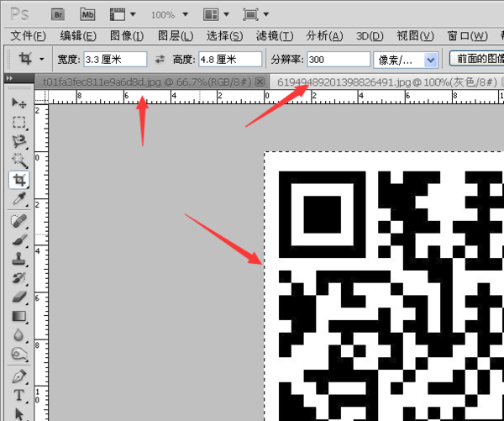Open the 编辑(E) menu
The width and height of the screenshot is (504, 421).
(x=78, y=35)
